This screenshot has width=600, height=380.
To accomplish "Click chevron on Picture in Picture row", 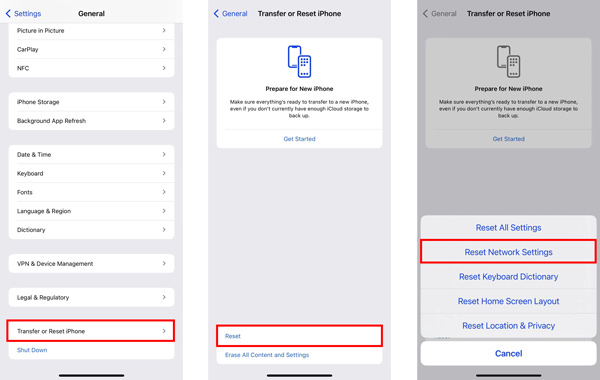I will tap(164, 30).
